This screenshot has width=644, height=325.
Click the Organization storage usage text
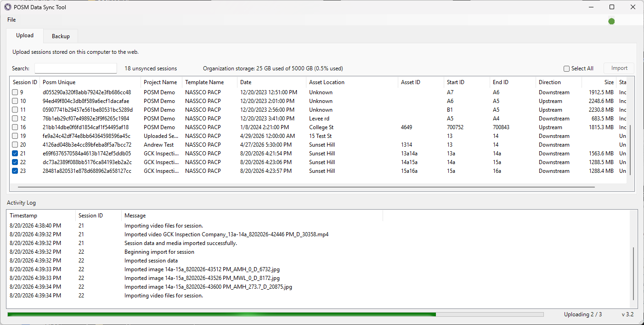[x=273, y=68]
